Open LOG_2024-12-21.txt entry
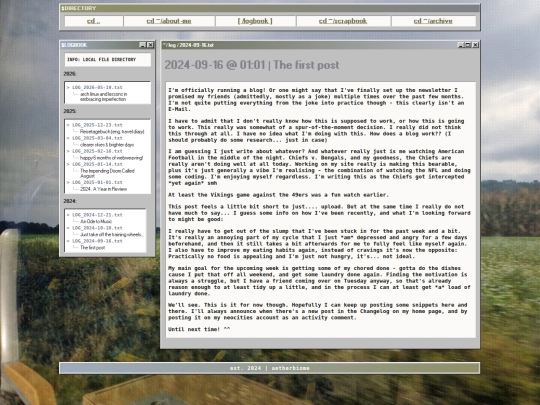 pyautogui.click(x=97, y=215)
